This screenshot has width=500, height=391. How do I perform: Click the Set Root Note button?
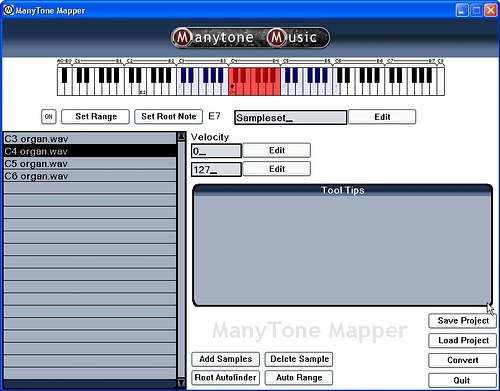coord(168,117)
